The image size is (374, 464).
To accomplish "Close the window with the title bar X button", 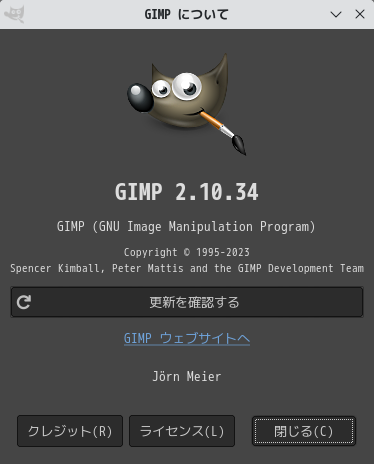I will point(360,14).
